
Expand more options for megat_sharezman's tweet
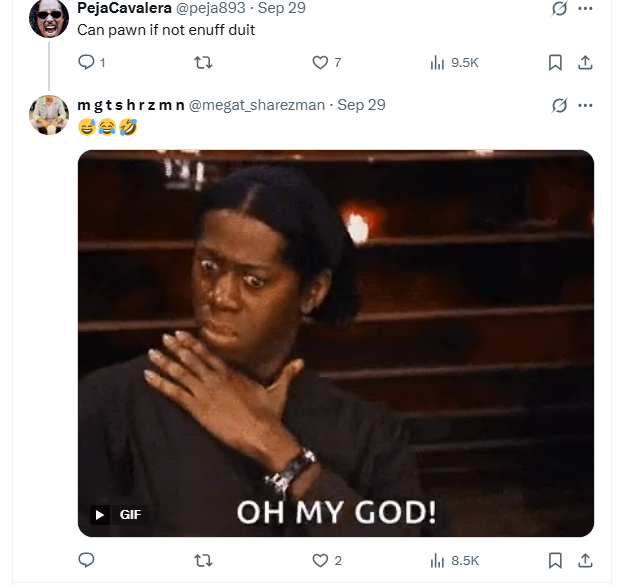[x=585, y=105]
